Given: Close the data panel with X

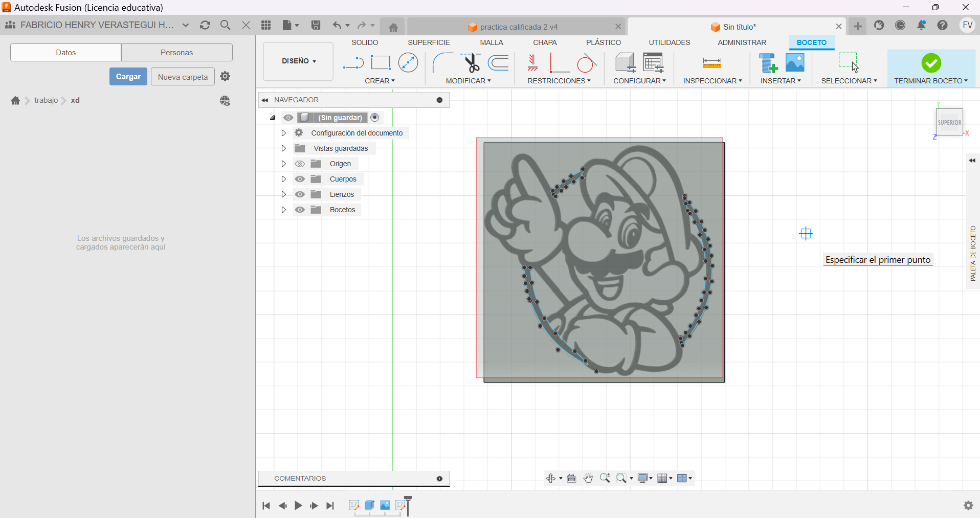Looking at the screenshot, I should 246,25.
